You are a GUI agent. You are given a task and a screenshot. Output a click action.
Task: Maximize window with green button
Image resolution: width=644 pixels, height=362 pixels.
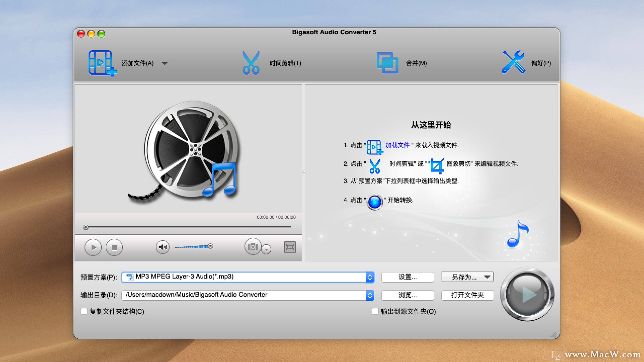(x=101, y=34)
